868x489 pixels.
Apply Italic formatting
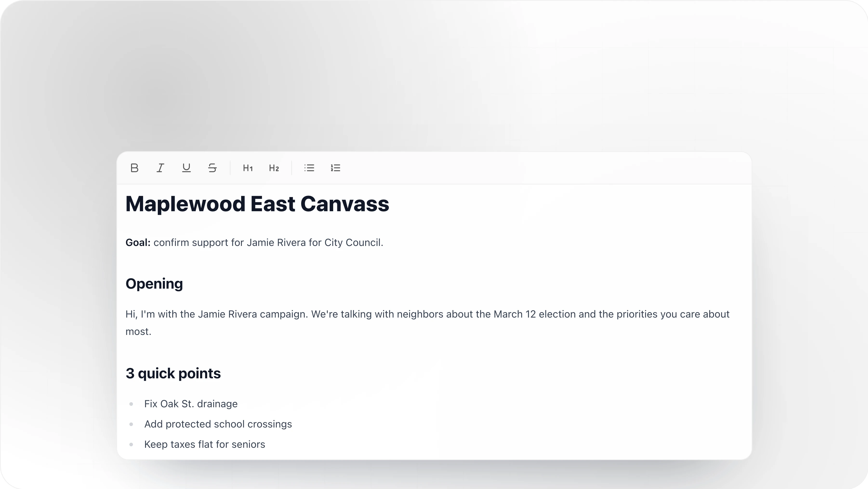[160, 168]
